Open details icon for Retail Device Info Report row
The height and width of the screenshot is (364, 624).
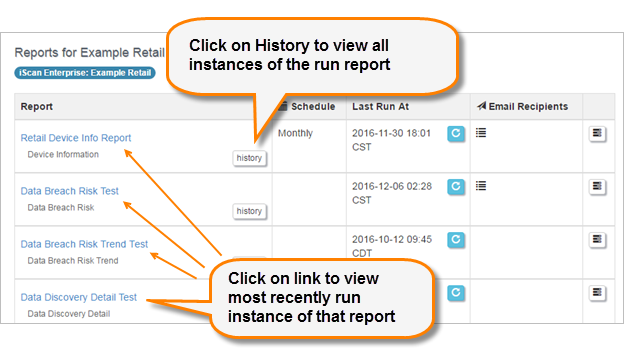coord(597,134)
